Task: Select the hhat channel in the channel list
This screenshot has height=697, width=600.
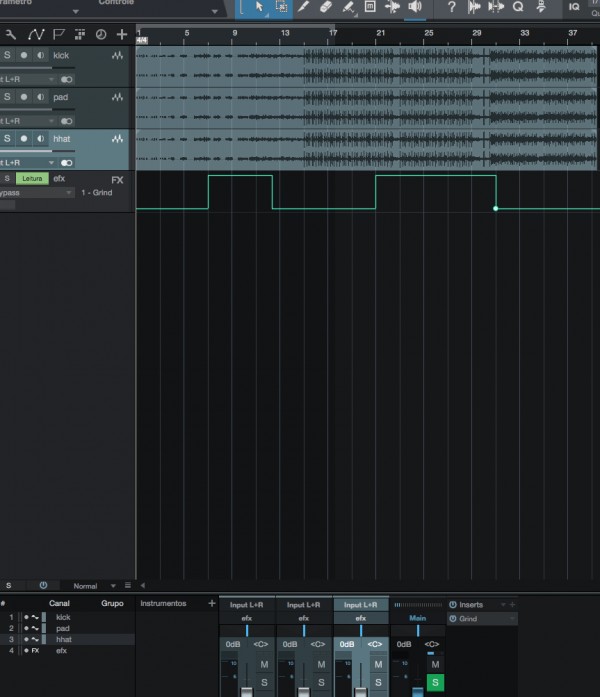Action: tap(64, 639)
